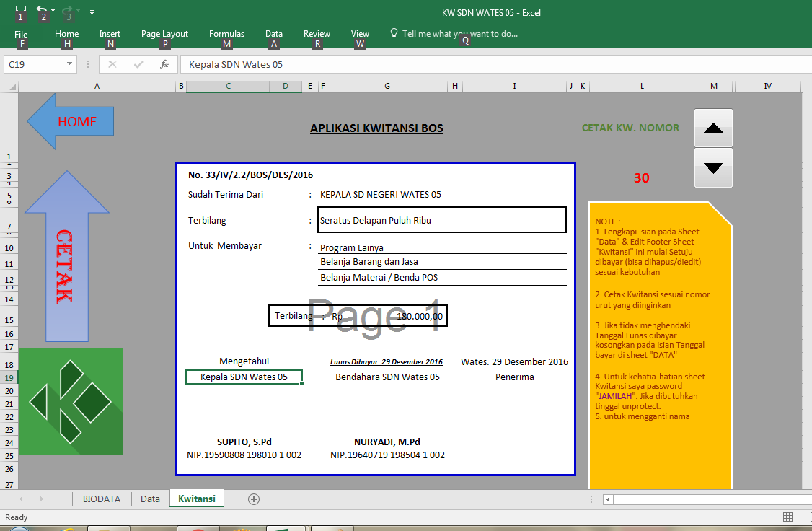Viewport: 812px width, 531px height.
Task: Open Customize Quick Access Toolbar dropdown
Action: tap(92, 12)
